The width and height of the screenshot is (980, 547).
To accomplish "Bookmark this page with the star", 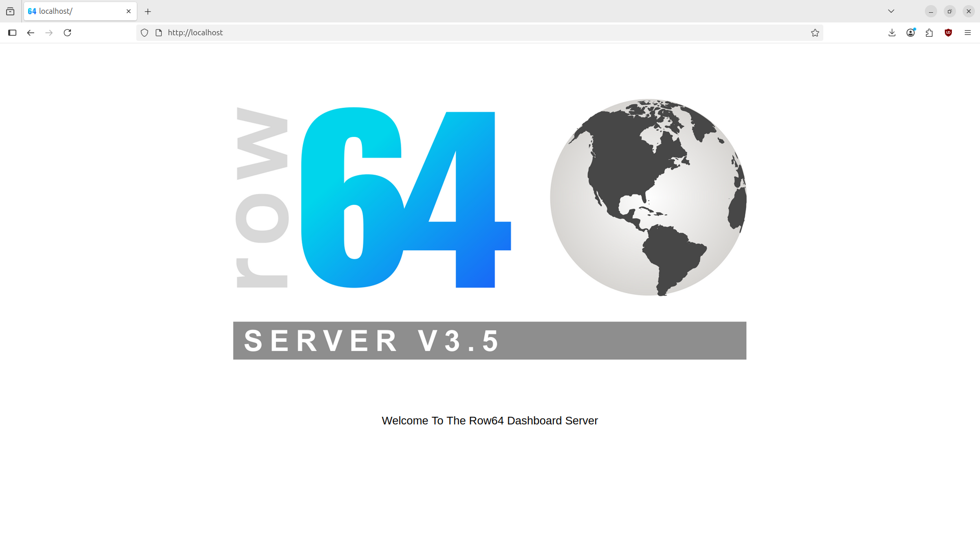I will [815, 33].
